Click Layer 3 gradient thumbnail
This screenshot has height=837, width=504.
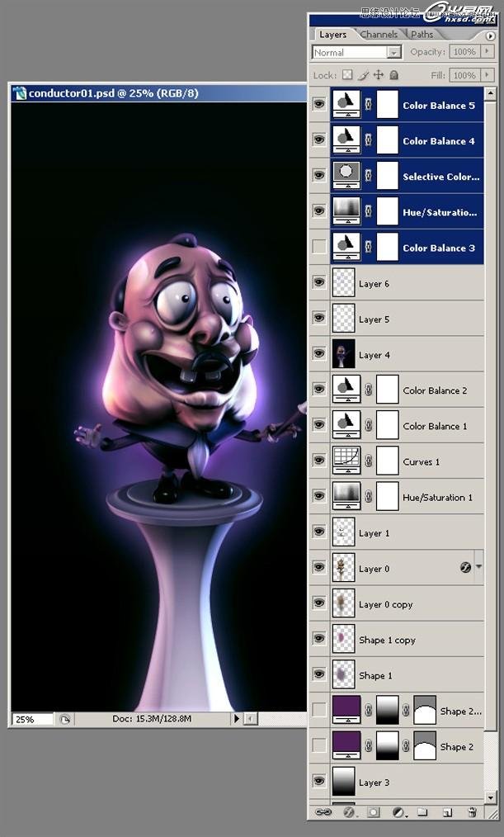pos(343,781)
